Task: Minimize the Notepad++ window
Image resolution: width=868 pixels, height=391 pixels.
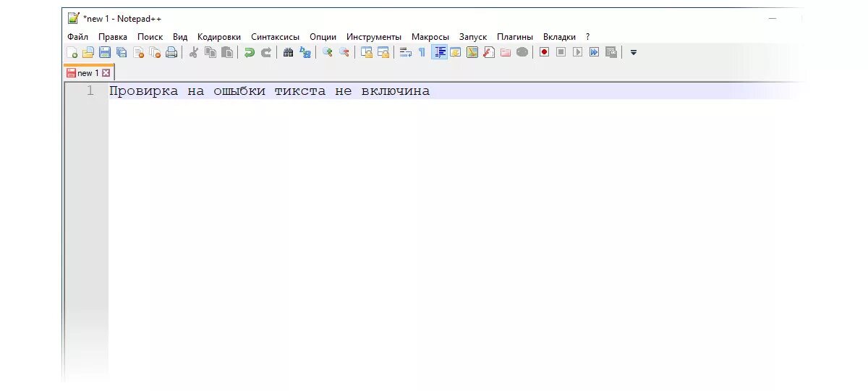Action: point(773,18)
